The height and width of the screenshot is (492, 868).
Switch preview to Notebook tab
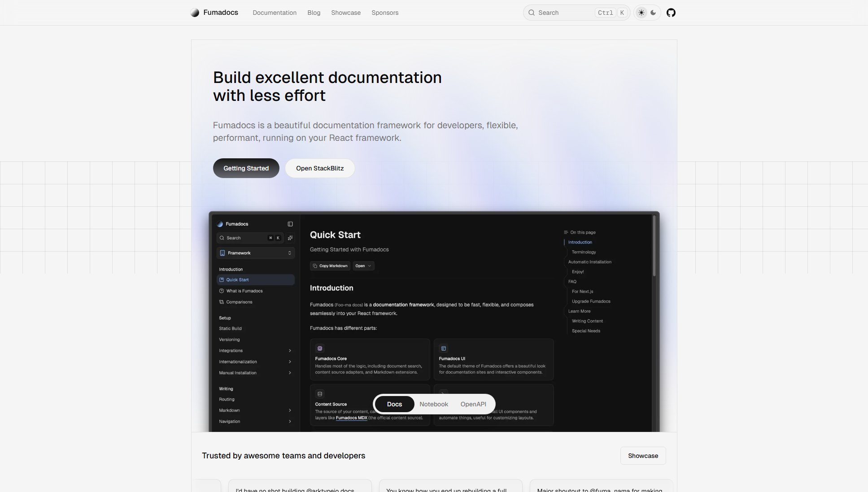pyautogui.click(x=434, y=404)
